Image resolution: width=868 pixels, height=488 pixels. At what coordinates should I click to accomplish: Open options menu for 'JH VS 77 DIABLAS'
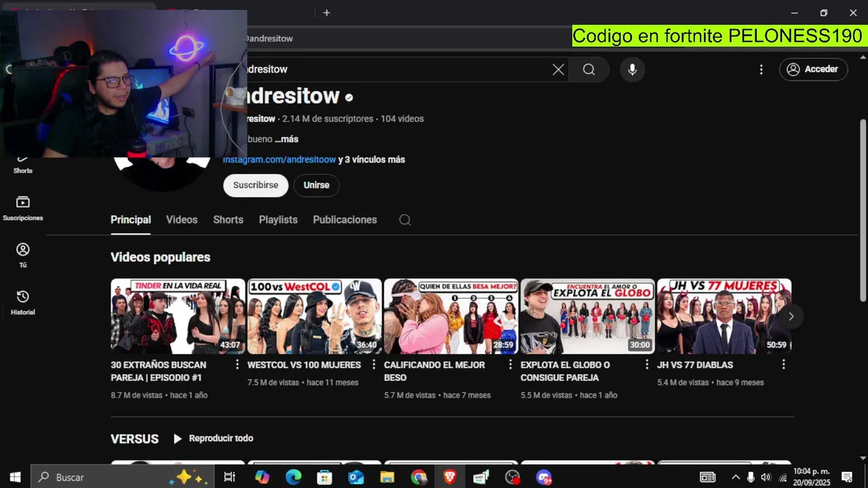tap(783, 365)
